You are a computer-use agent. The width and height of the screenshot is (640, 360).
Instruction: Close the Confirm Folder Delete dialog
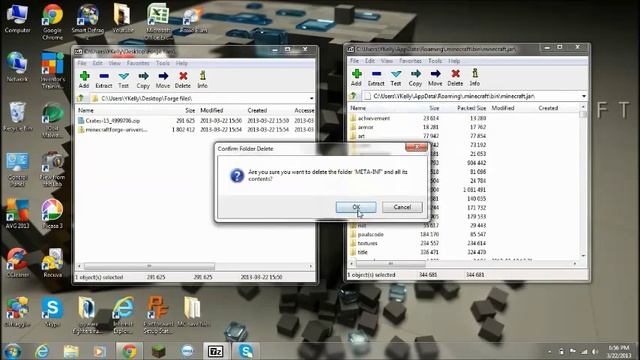point(416,147)
